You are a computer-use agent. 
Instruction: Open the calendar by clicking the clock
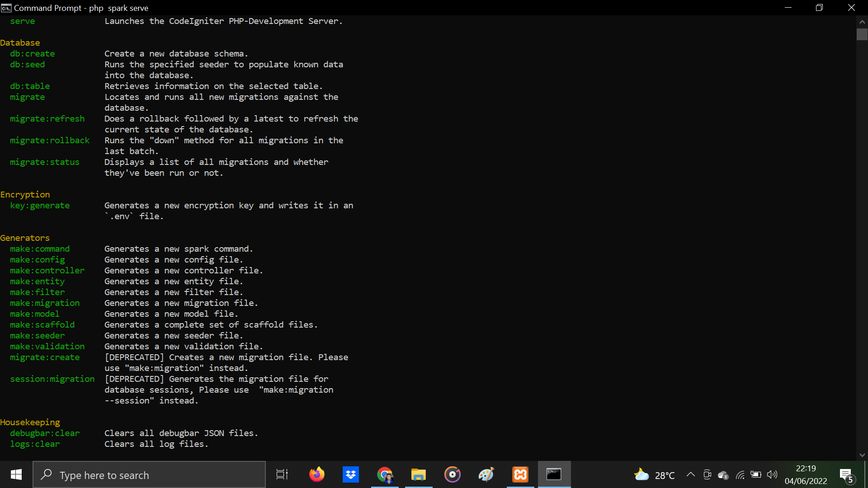tap(806, 474)
